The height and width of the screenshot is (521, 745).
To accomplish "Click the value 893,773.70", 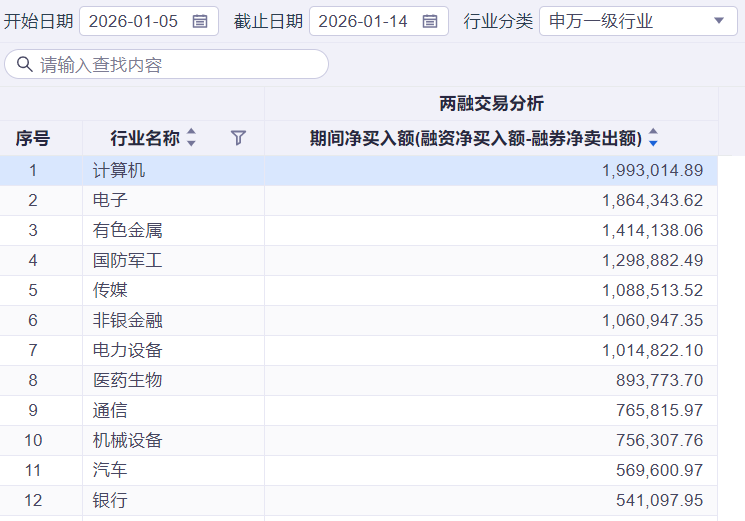I will 659,380.
